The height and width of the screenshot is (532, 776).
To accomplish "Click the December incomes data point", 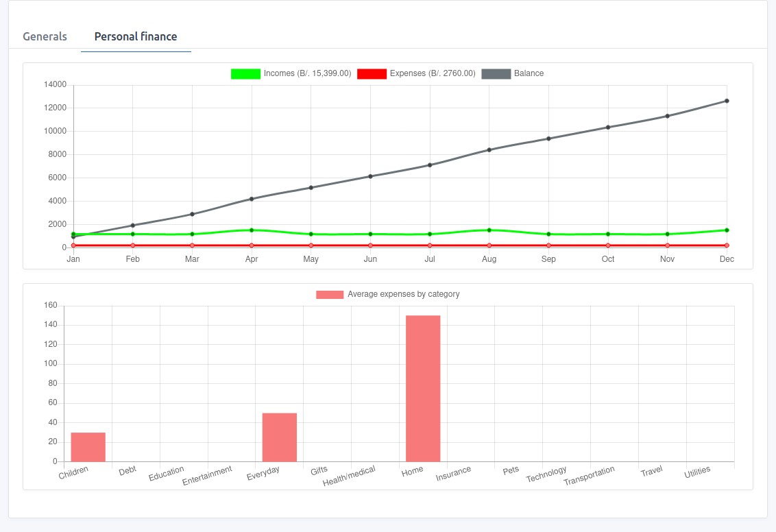I will point(727,230).
